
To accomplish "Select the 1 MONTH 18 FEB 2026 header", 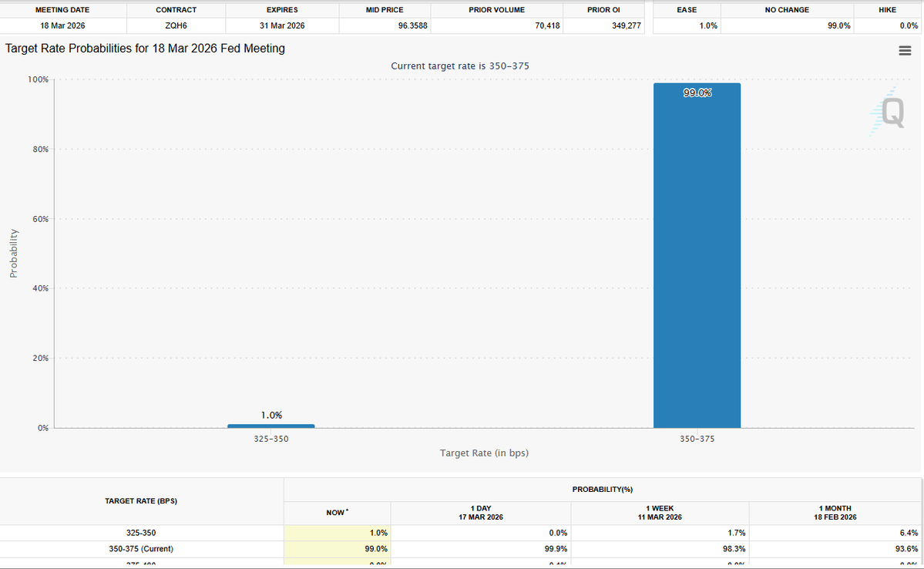I will click(x=835, y=513).
